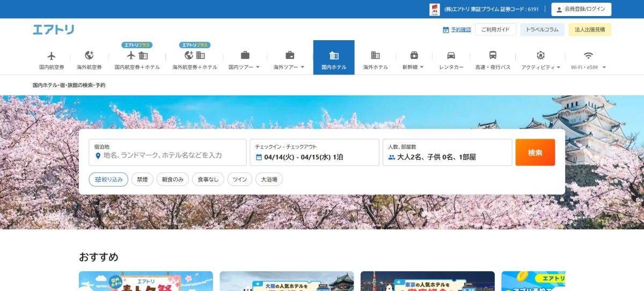The height and width of the screenshot is (291, 644).
Task: Click the 会員登録/ログイン button
Action: point(581,10)
